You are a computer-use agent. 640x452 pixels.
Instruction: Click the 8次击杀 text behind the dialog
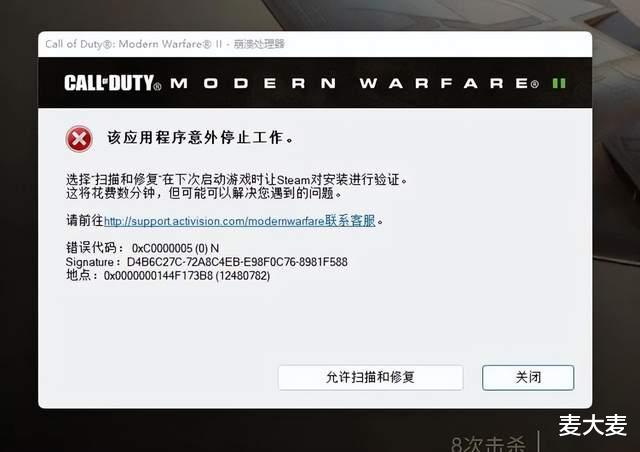(x=488, y=443)
